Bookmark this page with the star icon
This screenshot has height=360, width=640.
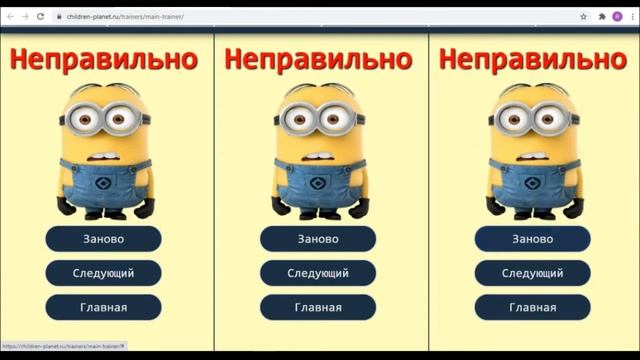coord(583,17)
